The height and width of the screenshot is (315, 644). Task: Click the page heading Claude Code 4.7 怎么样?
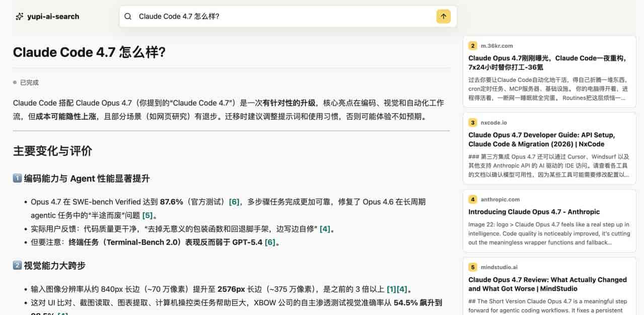coord(89,52)
